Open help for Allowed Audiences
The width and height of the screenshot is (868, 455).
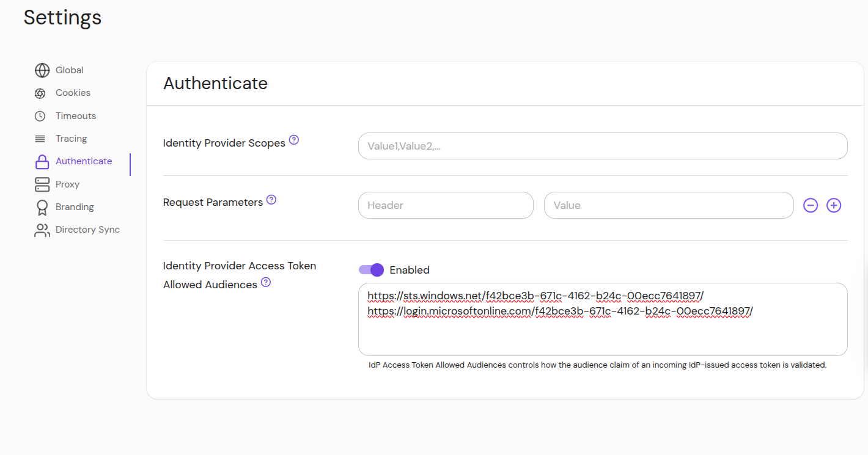[x=266, y=282]
